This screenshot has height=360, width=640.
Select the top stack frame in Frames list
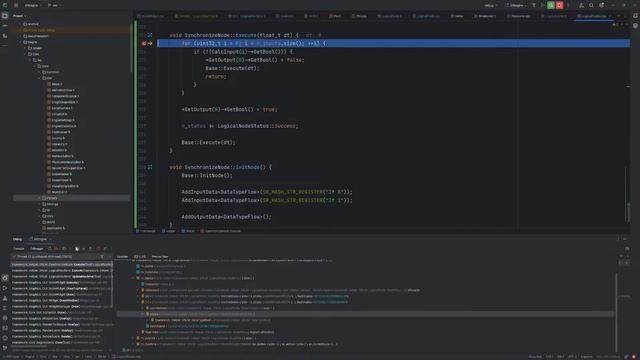click(62, 264)
